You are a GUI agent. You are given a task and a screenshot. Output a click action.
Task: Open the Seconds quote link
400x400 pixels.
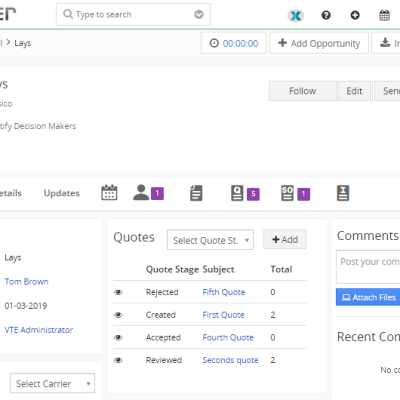coord(230,360)
